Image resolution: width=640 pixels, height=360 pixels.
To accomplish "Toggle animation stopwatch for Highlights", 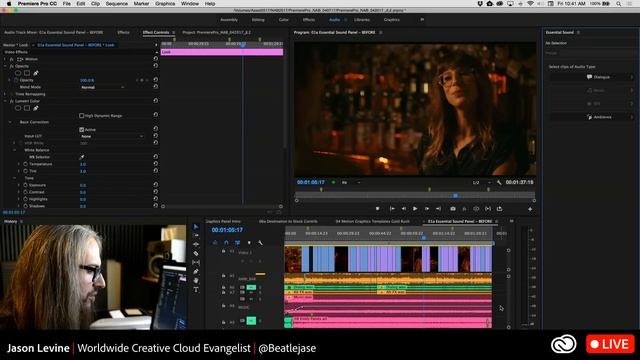I will [25, 199].
